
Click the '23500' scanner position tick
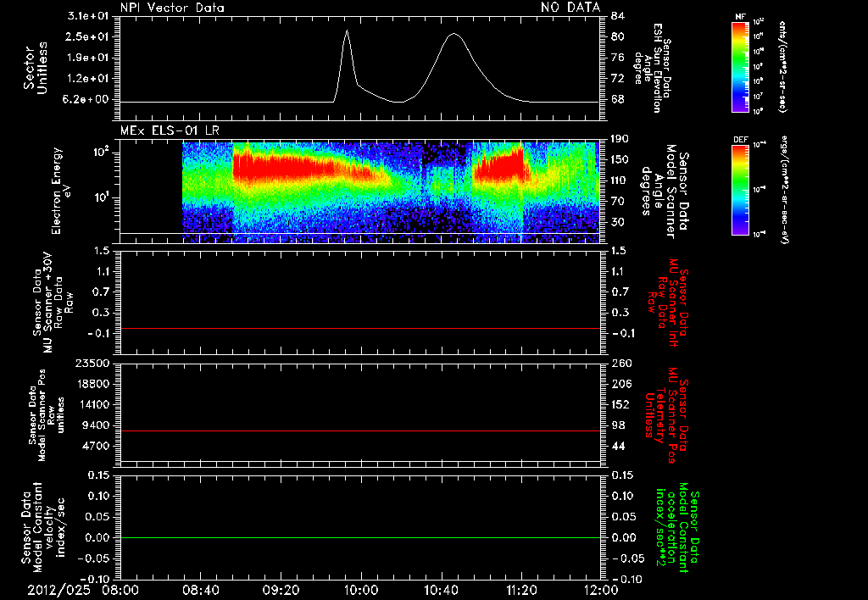[x=92, y=364]
